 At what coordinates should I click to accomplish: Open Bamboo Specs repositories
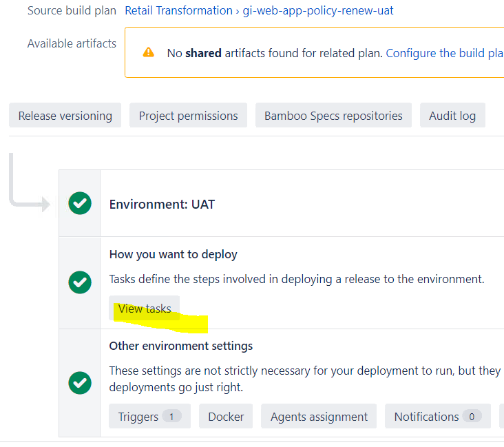tap(333, 116)
